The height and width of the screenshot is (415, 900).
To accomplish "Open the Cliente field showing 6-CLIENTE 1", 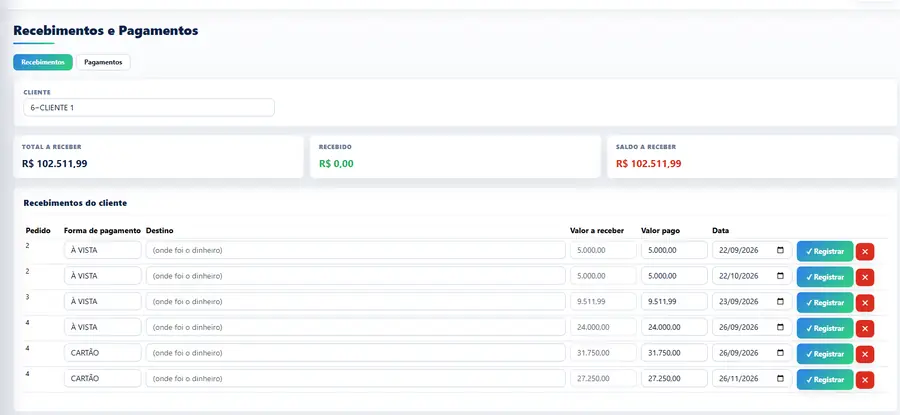I will pyautogui.click(x=149, y=107).
